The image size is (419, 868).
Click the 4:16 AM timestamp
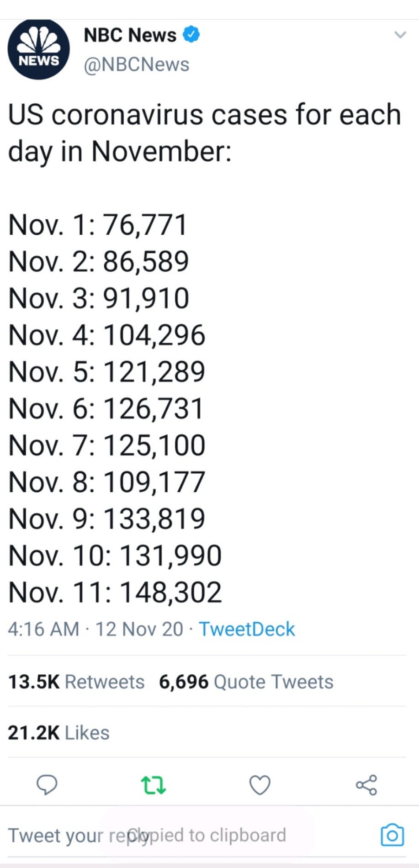43,629
